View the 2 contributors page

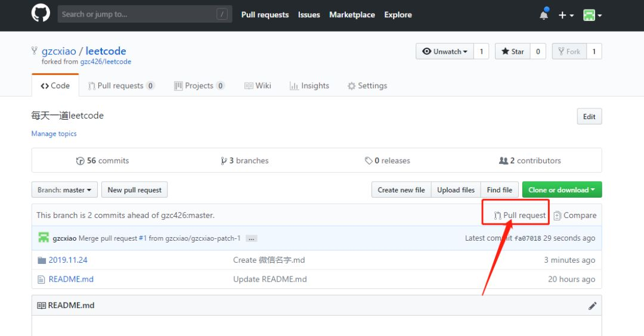(530, 160)
